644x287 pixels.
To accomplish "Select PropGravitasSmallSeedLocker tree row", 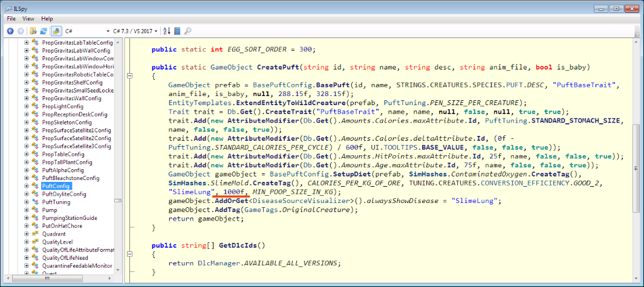I will coord(77,90).
